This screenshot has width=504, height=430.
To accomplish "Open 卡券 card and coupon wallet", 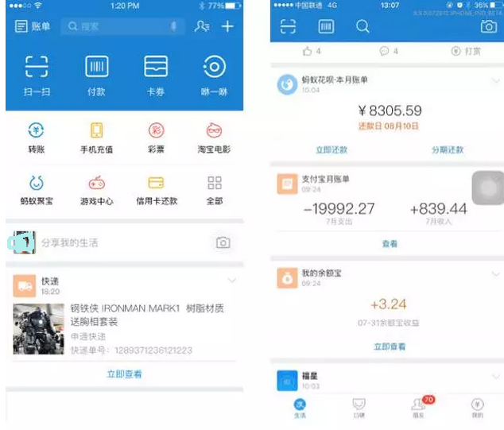I will click(155, 68).
